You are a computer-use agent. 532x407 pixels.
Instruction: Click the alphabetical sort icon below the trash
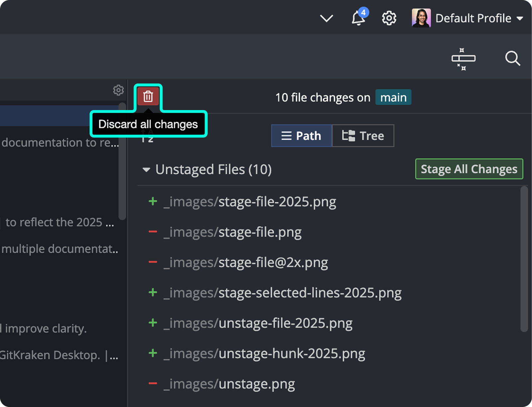click(147, 136)
